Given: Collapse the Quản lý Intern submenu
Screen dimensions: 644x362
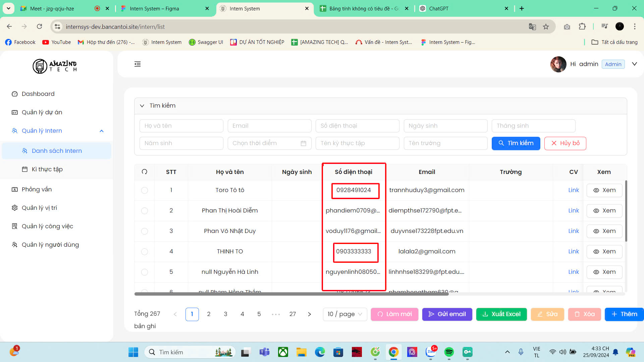Looking at the screenshot, I should point(102,131).
